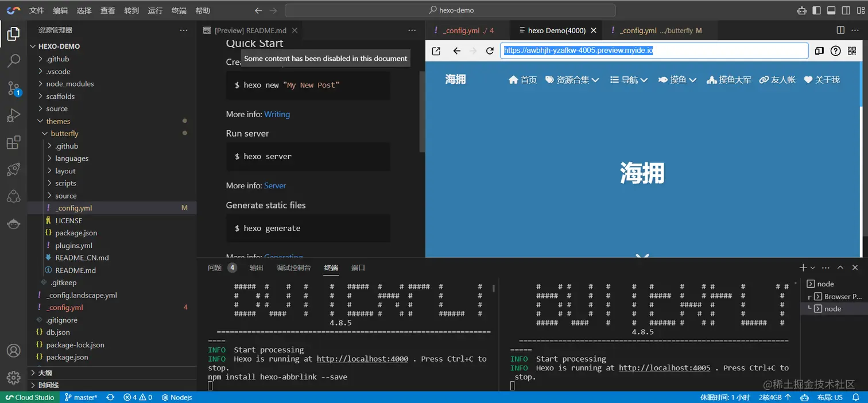Image resolution: width=868 pixels, height=403 pixels.
Task: Collapse the butterfly folder
Action: 64,134
